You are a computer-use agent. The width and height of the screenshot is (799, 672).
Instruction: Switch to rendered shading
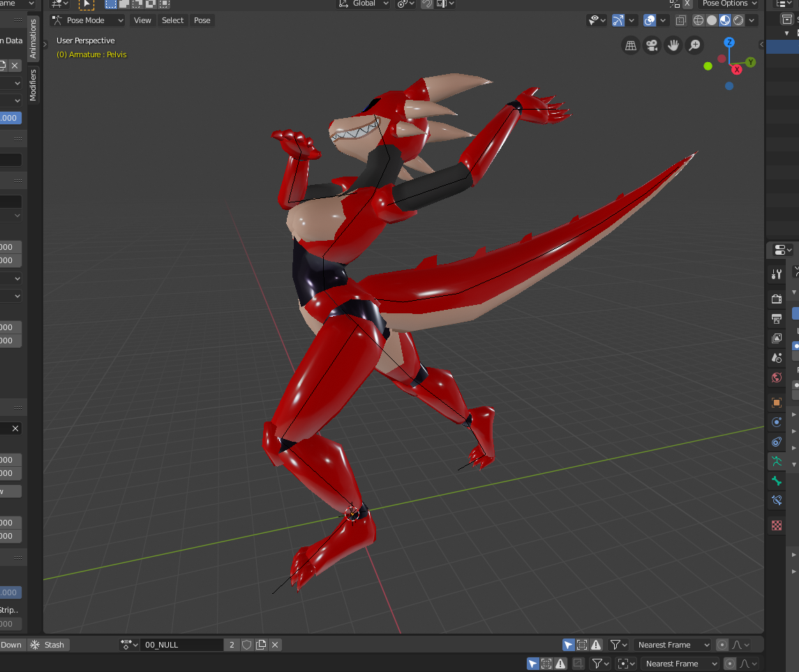coord(738,20)
